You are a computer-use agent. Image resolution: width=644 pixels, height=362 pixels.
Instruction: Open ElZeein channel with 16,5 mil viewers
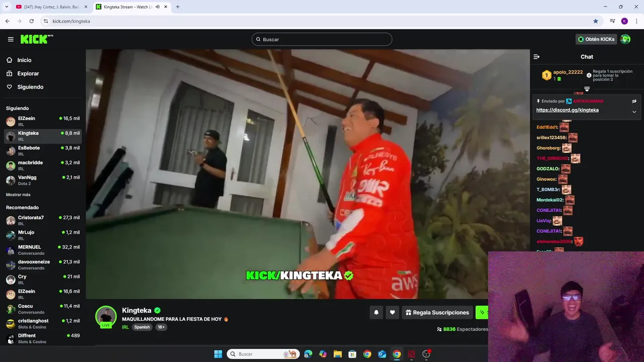tap(43, 121)
